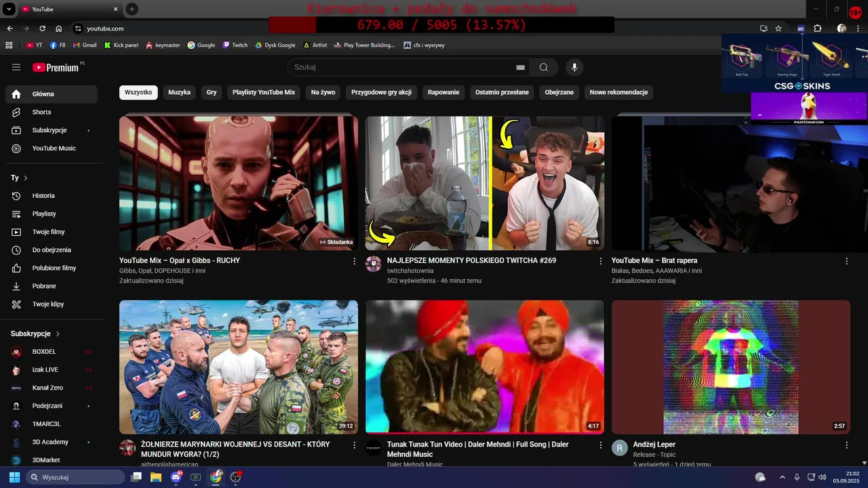Viewport: 868px width, 488px height.
Task: Open the Twitch bookmark
Action: click(235, 45)
